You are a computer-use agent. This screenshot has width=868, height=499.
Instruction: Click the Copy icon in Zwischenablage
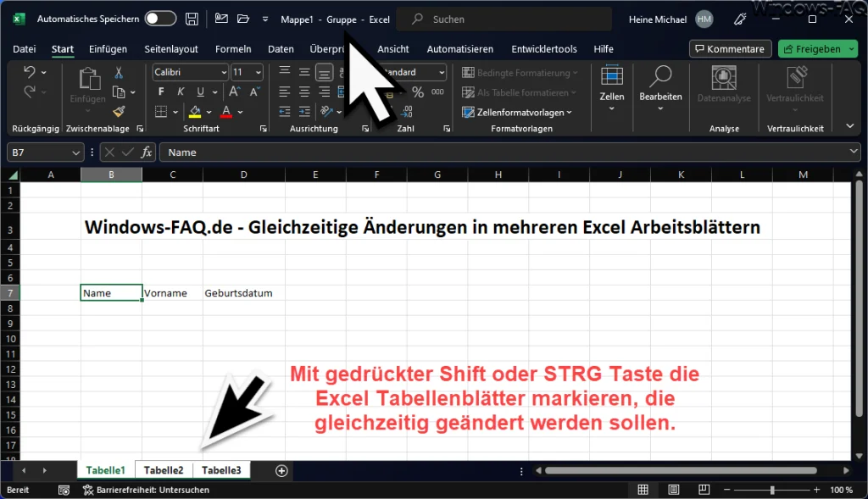point(119,91)
